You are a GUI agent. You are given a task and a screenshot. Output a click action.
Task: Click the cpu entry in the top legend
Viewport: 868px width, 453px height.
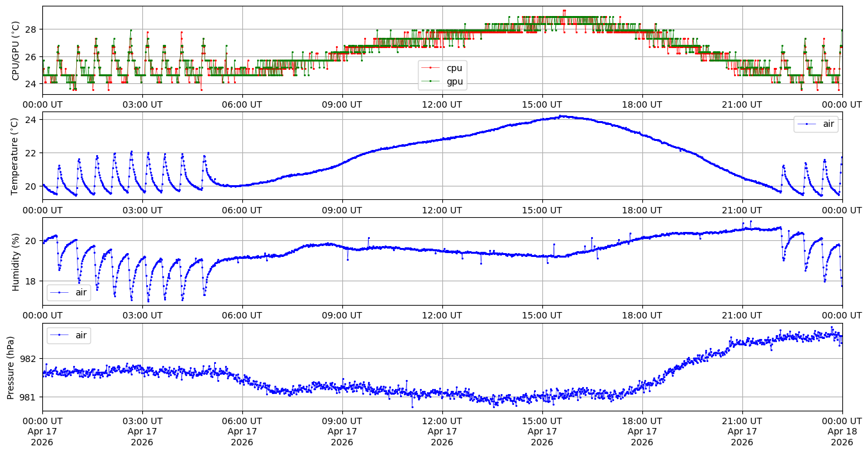pyautogui.click(x=454, y=68)
